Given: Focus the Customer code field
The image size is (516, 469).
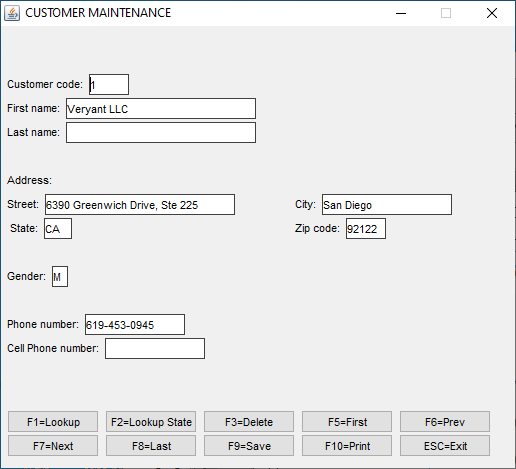Looking at the screenshot, I should pyautogui.click(x=109, y=85).
